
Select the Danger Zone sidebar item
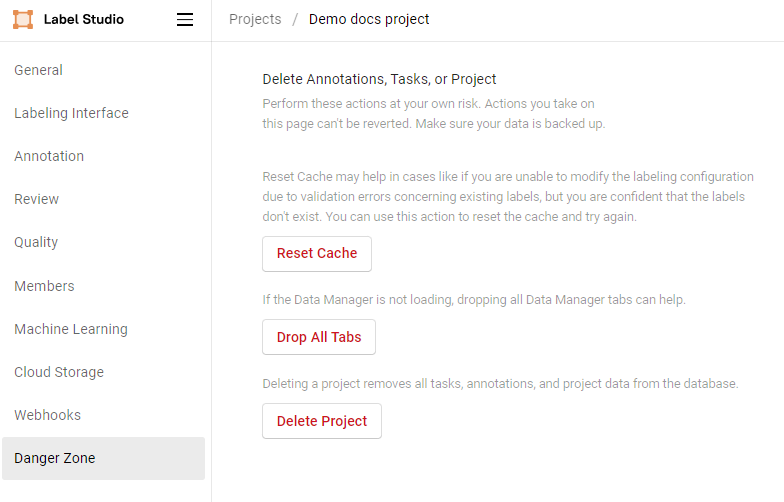tap(55, 458)
